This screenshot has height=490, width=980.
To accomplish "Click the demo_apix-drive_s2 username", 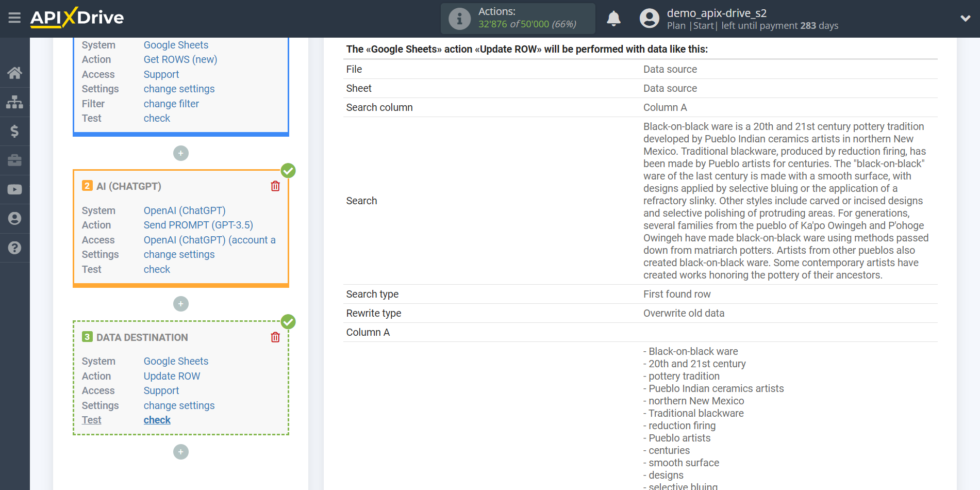I will pyautogui.click(x=717, y=13).
